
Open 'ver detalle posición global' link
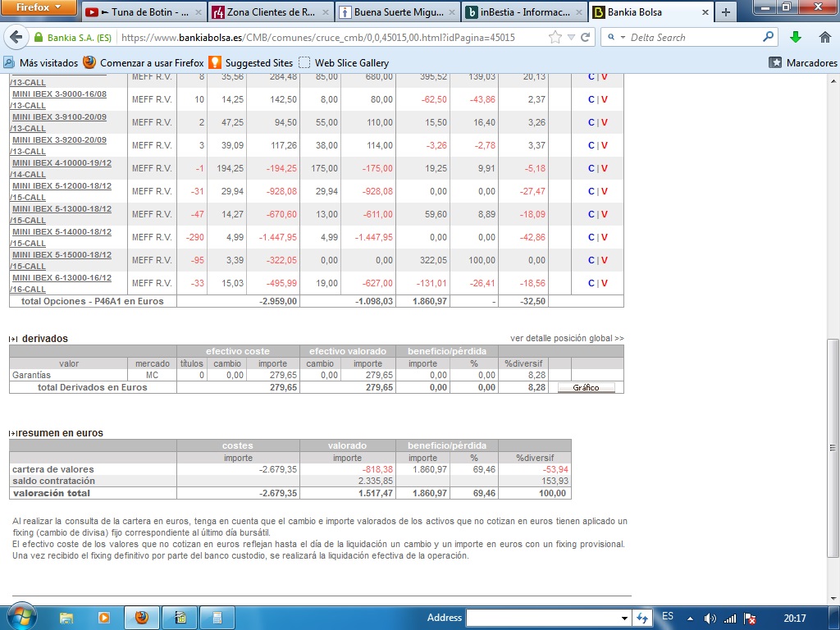567,338
